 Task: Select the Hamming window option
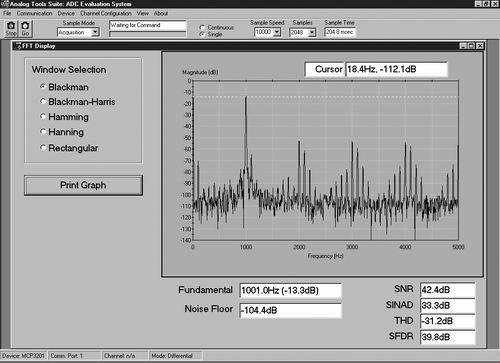tap(43, 116)
